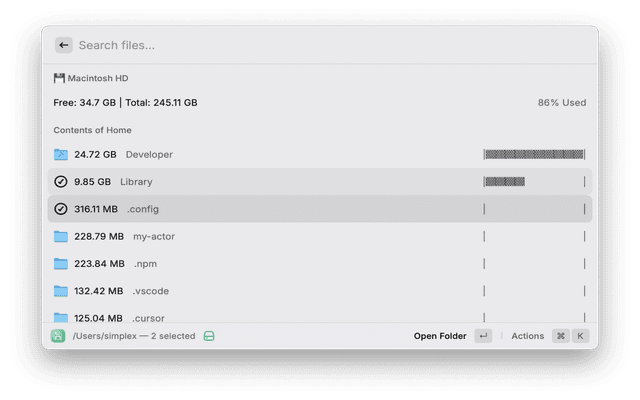Click the Command key shortcut badge

pos(561,336)
